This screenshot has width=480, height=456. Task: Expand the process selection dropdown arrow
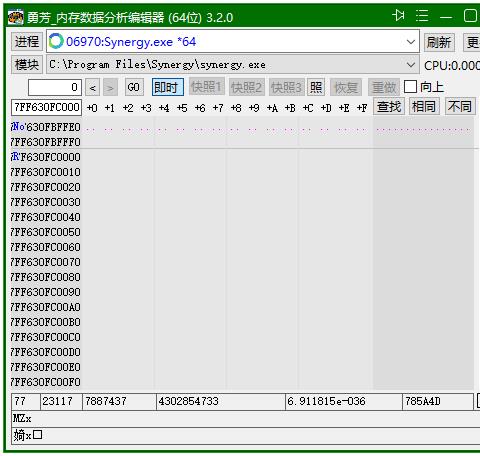tap(411, 42)
